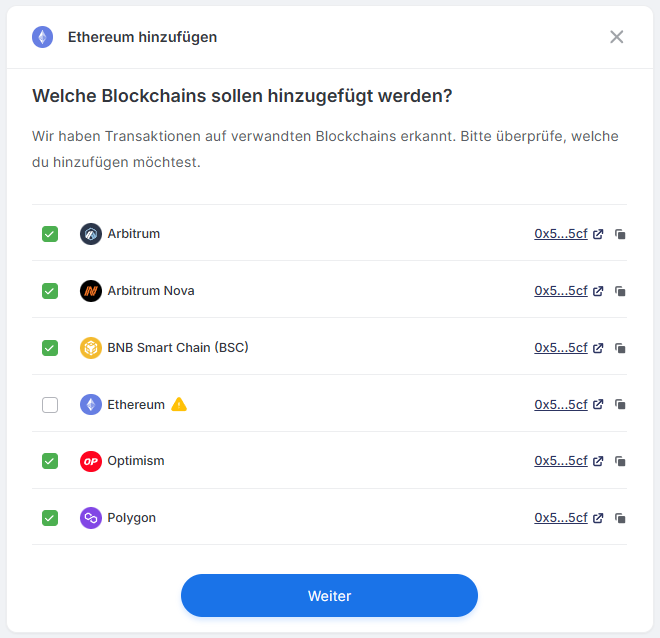
Task: Copy the BNB Smart Chain address
Action: (621, 349)
